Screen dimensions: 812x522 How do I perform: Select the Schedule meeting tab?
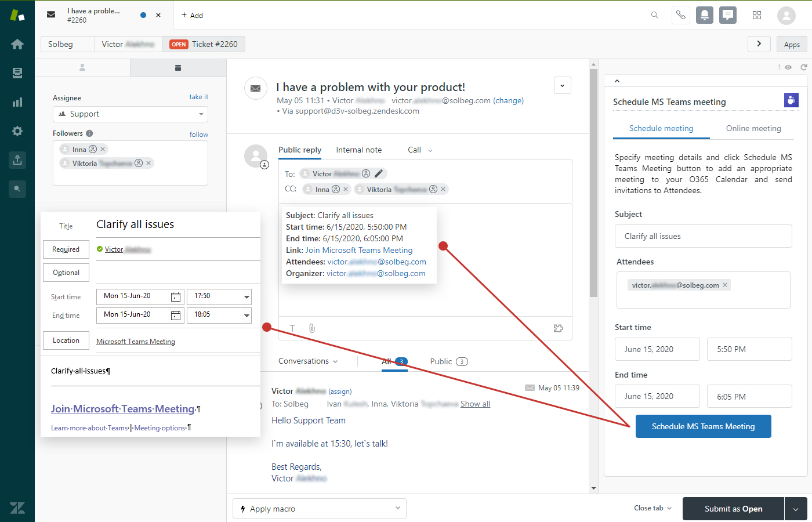(661, 129)
